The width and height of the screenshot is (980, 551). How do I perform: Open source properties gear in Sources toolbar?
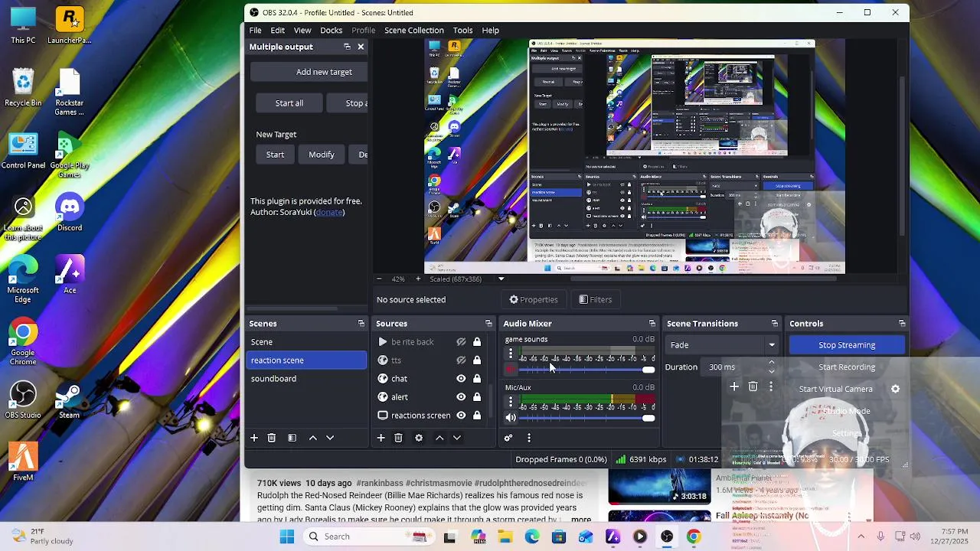(419, 438)
